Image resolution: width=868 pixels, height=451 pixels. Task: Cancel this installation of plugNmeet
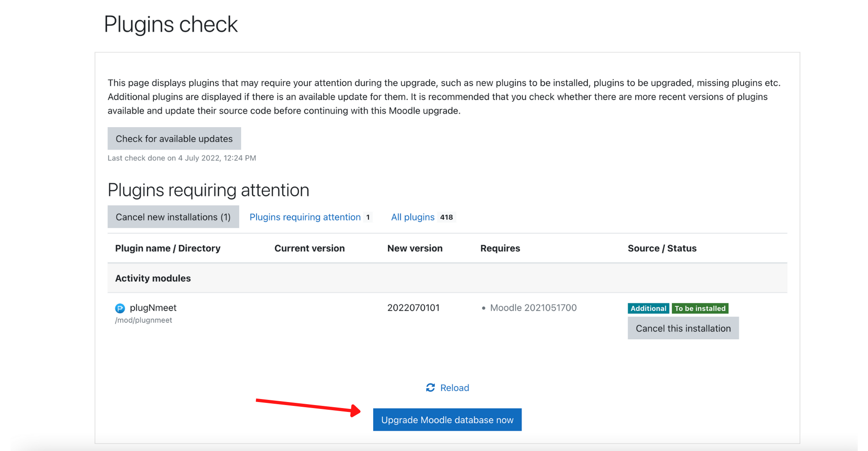(x=683, y=328)
